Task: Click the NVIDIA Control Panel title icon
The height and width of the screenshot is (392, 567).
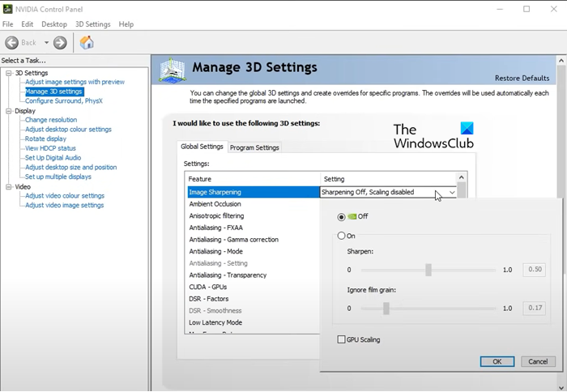Action: click(x=8, y=9)
